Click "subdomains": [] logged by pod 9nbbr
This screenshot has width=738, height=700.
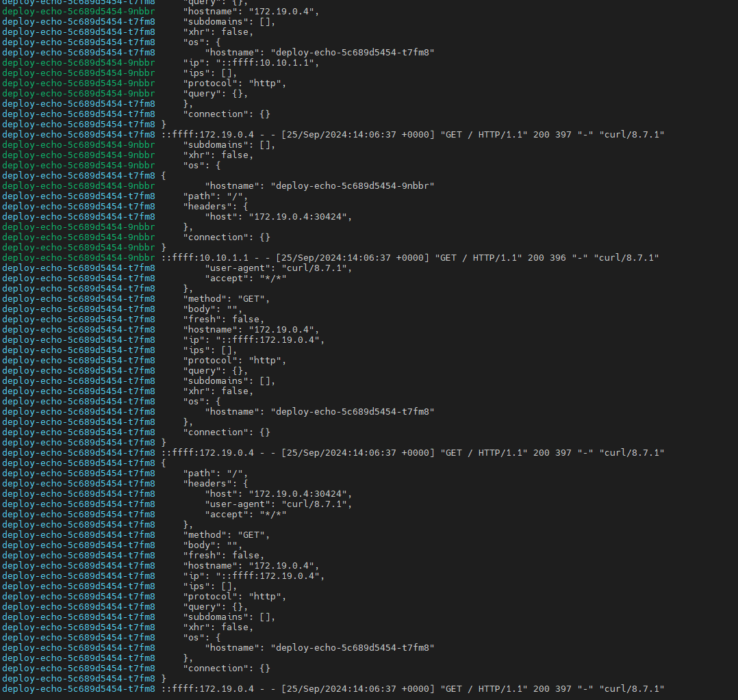click(x=229, y=145)
